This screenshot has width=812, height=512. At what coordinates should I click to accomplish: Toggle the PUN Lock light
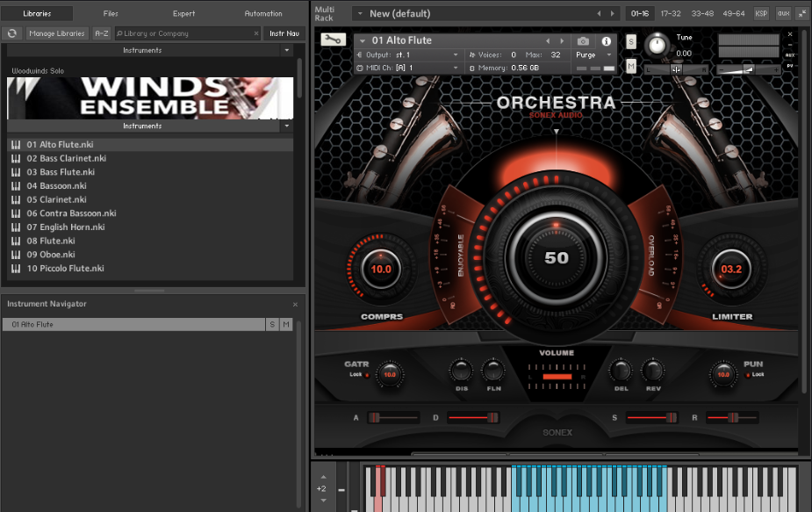747,375
